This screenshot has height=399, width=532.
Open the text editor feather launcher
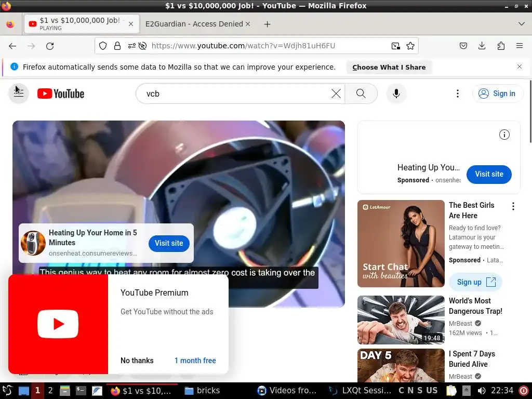tap(97, 391)
